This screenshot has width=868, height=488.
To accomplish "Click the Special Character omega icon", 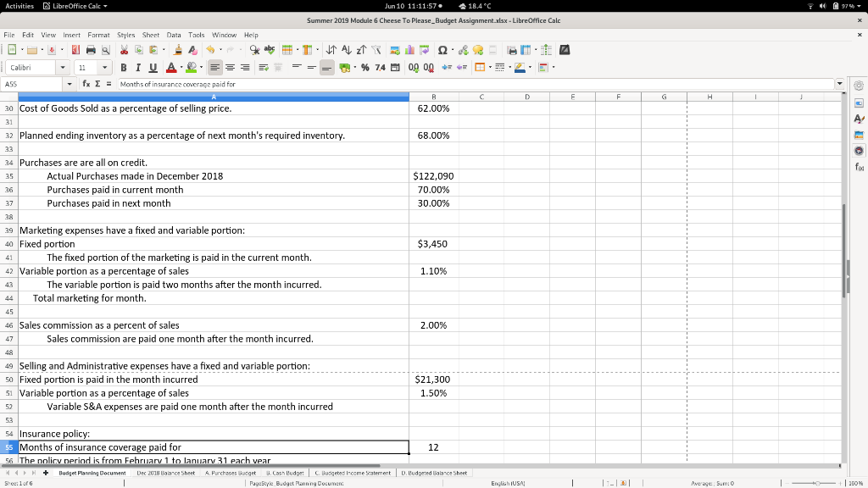I will pos(442,50).
